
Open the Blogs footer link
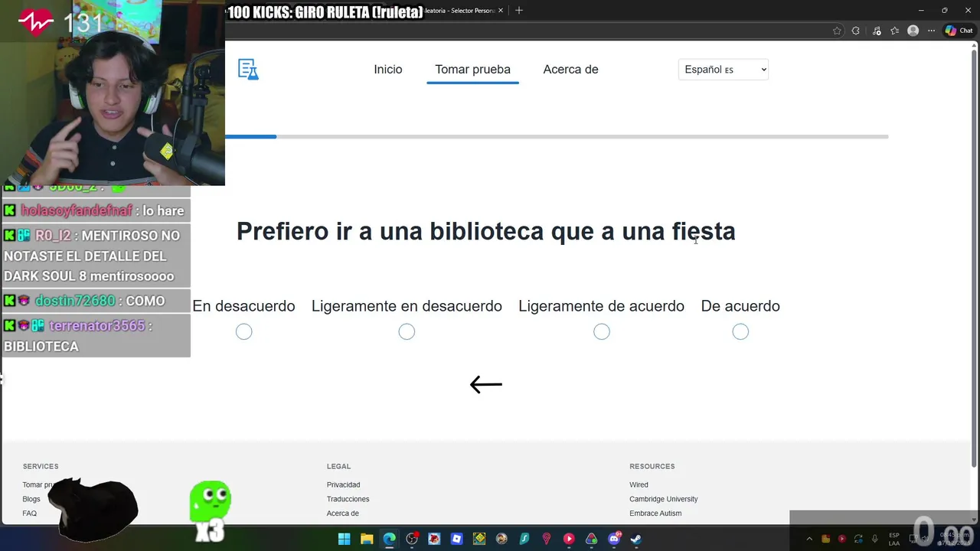pyautogui.click(x=31, y=499)
